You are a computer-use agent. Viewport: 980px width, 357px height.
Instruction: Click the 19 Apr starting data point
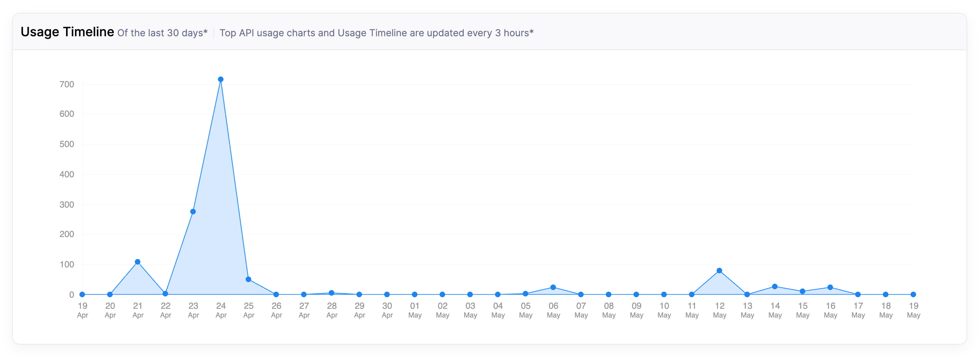(82, 294)
